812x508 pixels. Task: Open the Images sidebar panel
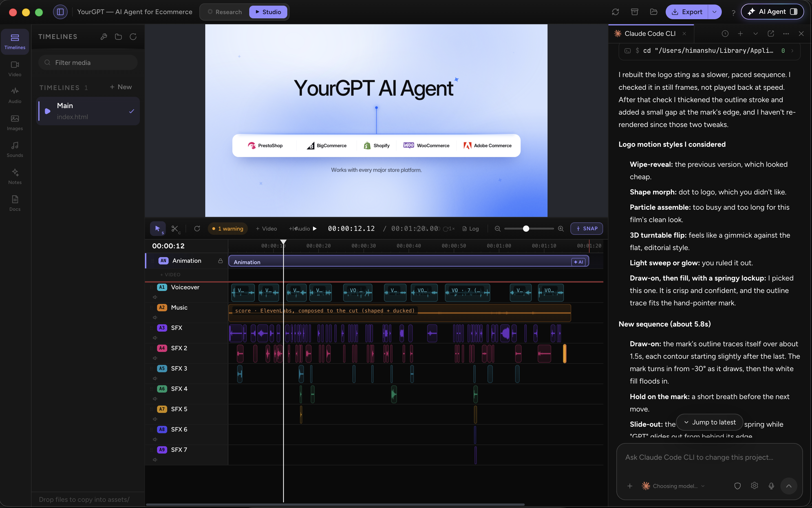tap(15, 123)
